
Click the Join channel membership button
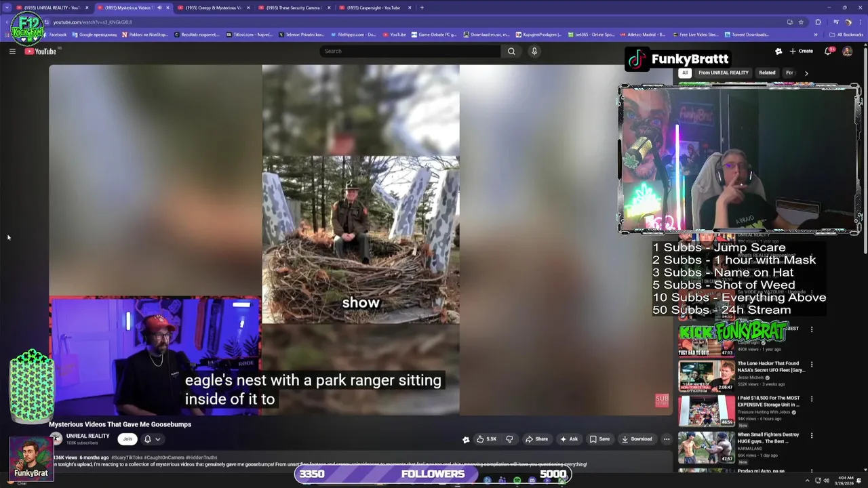(x=127, y=439)
